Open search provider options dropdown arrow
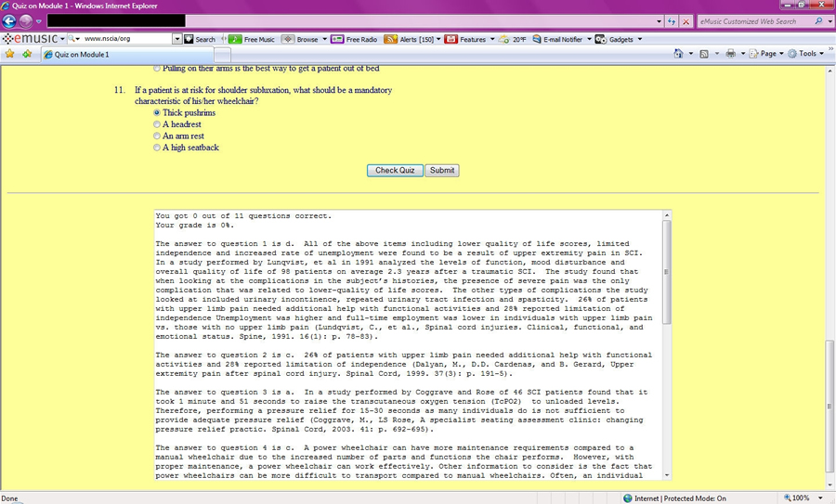Screen dimensions: 836x504 [x=830, y=22]
